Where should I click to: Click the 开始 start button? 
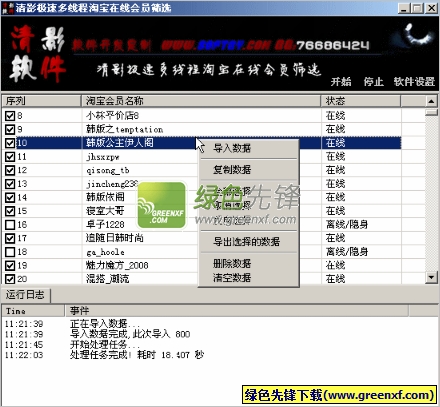(x=341, y=82)
